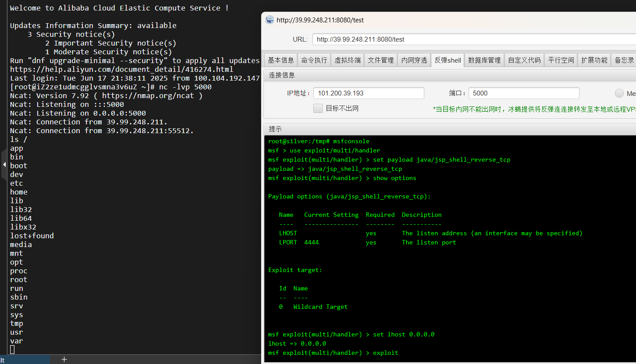This screenshot has width=636, height=364.
Task: Click the terminal cursor block below 'var'
Action: click(12, 350)
